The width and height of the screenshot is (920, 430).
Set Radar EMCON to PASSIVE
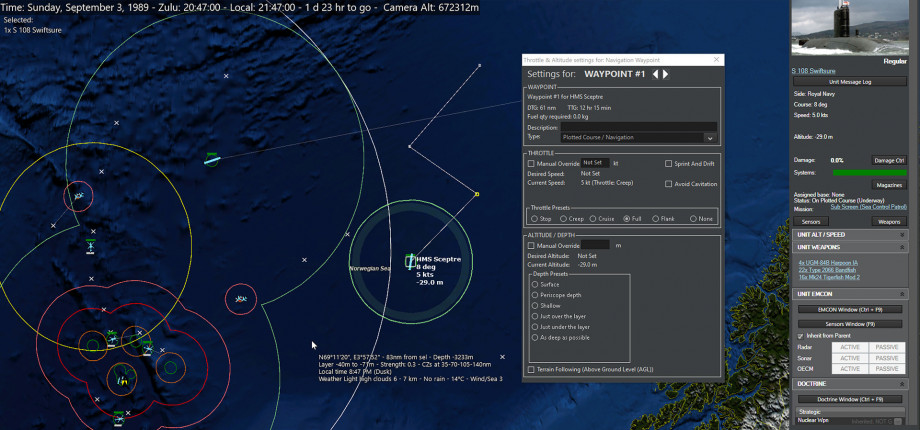(887, 347)
